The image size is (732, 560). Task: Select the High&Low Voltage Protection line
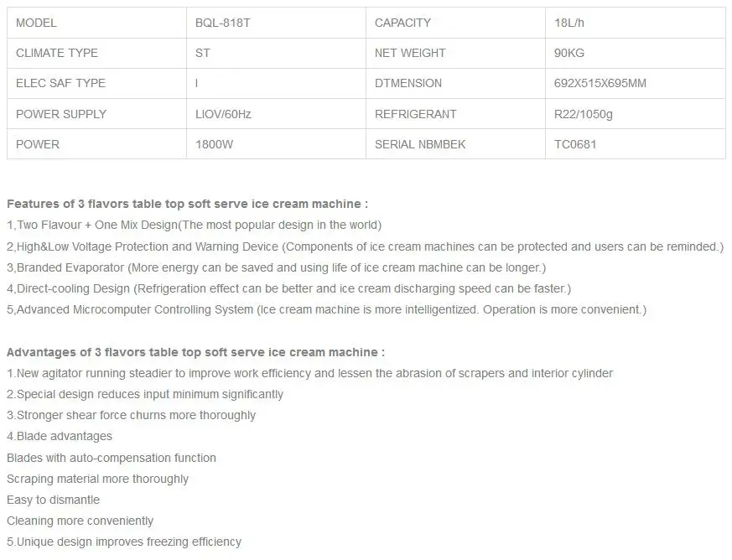pyautogui.click(x=365, y=246)
